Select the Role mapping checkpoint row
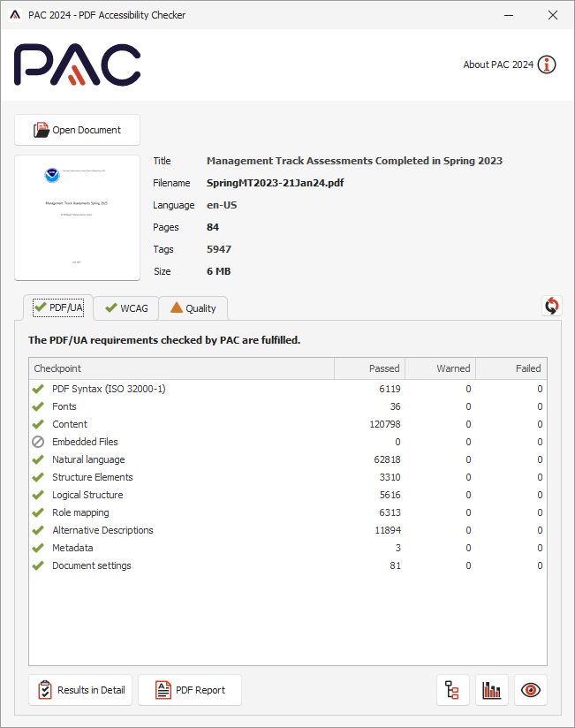Image resolution: width=575 pixels, height=728 pixels. coord(80,512)
